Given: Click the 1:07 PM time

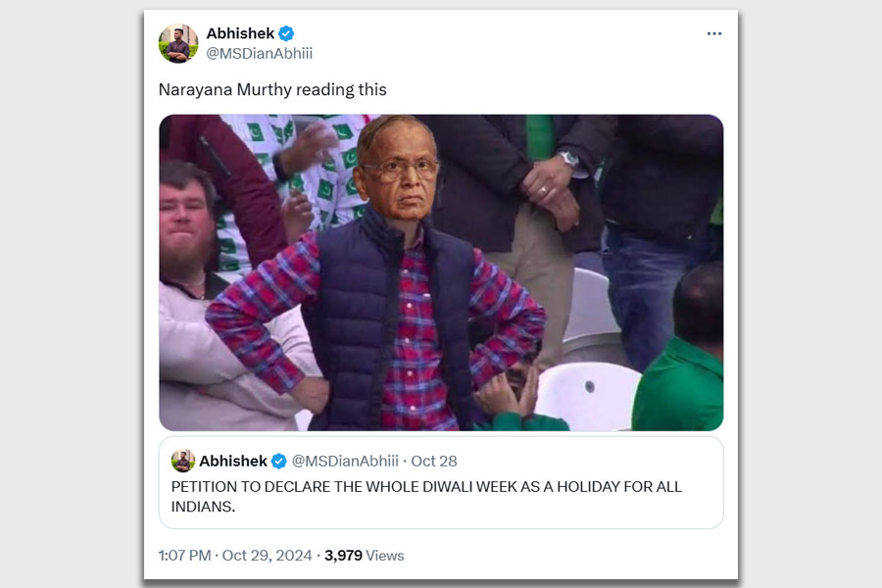Looking at the screenshot, I should 184,556.
